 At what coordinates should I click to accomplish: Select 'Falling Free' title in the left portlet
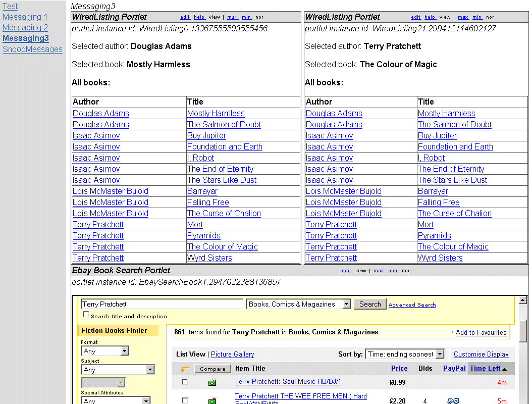208,203
